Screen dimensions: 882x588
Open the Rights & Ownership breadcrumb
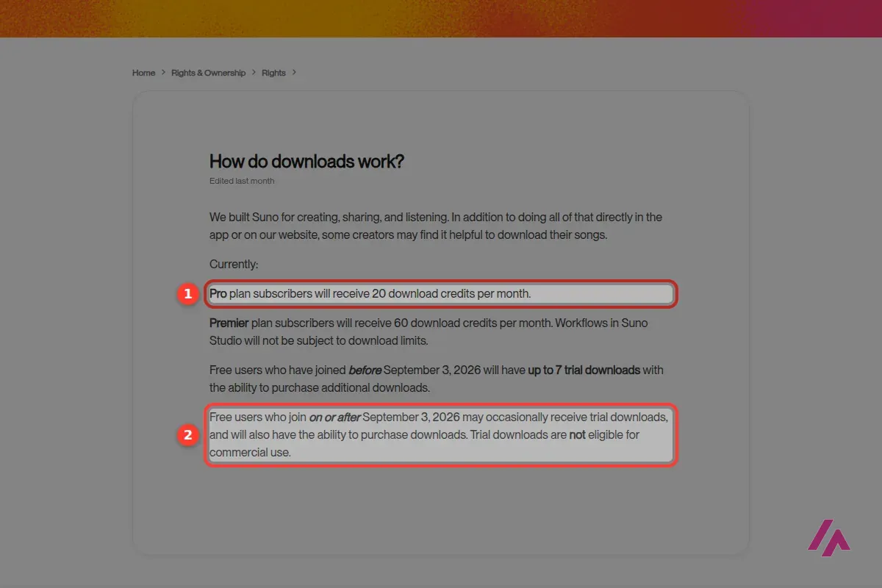[209, 73]
